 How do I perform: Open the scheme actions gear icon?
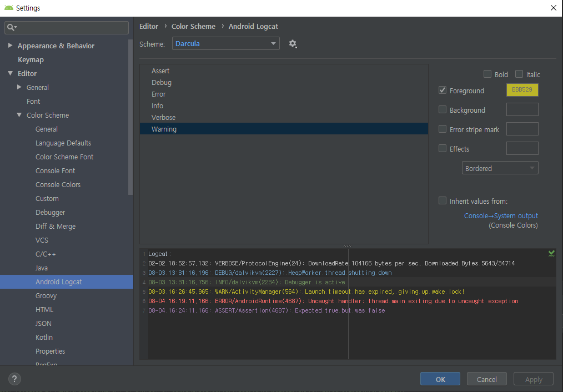coord(293,44)
